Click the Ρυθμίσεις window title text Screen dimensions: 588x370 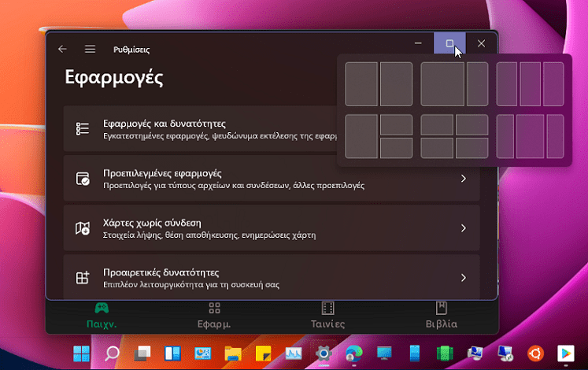[x=131, y=50]
